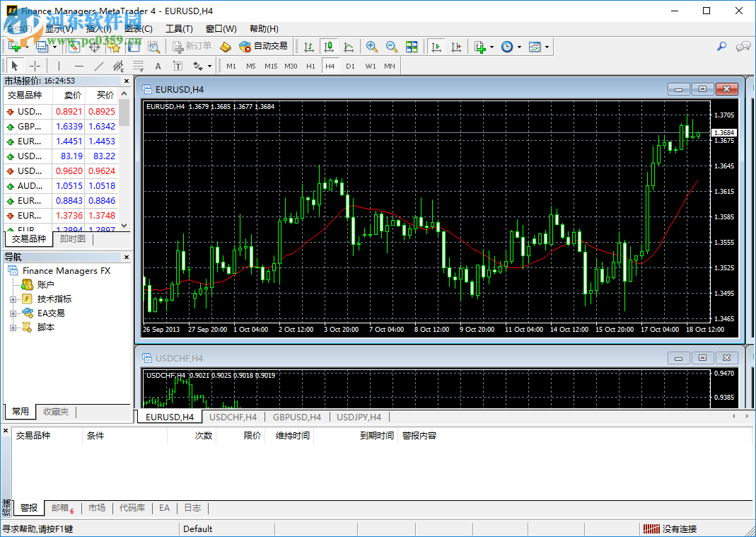Switch chart to candlestick display
756x537 pixels.
tap(328, 47)
